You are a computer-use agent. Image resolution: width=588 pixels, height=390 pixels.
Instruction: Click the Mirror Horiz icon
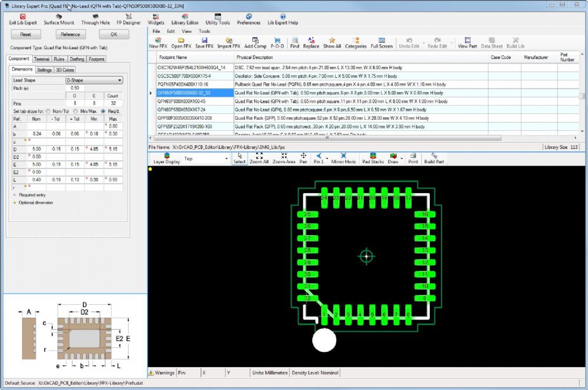point(343,156)
